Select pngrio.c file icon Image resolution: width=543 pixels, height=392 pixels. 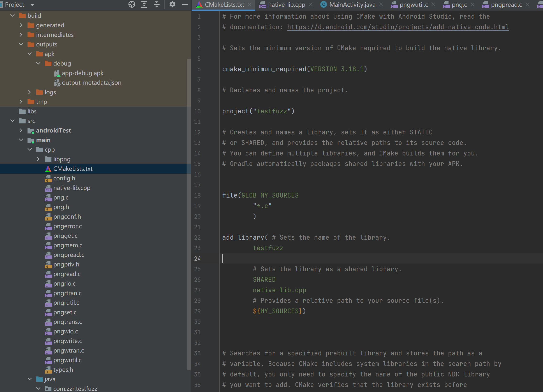48,284
